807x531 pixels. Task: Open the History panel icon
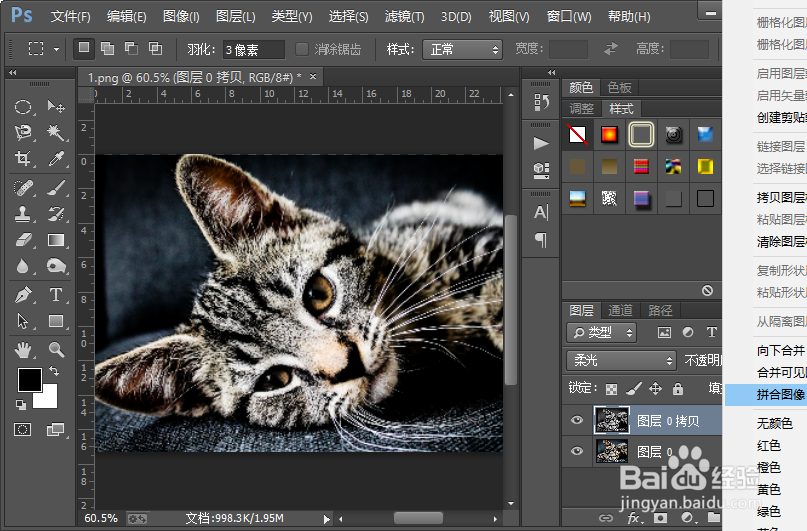(x=541, y=102)
